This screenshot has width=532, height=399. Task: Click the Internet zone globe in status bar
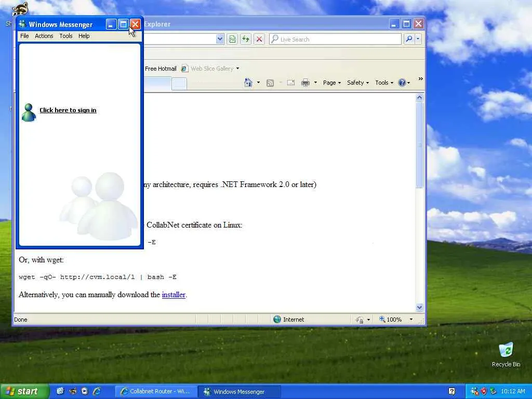pyautogui.click(x=277, y=320)
